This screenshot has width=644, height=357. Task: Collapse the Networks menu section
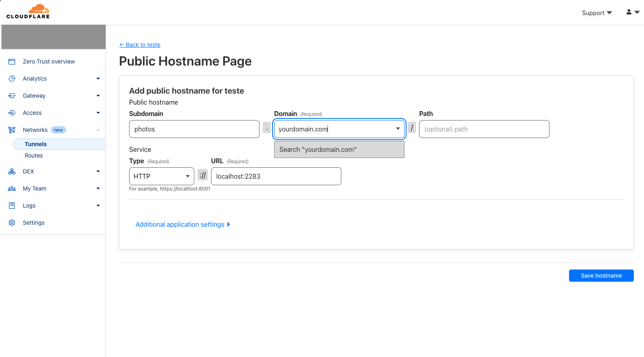pos(98,130)
